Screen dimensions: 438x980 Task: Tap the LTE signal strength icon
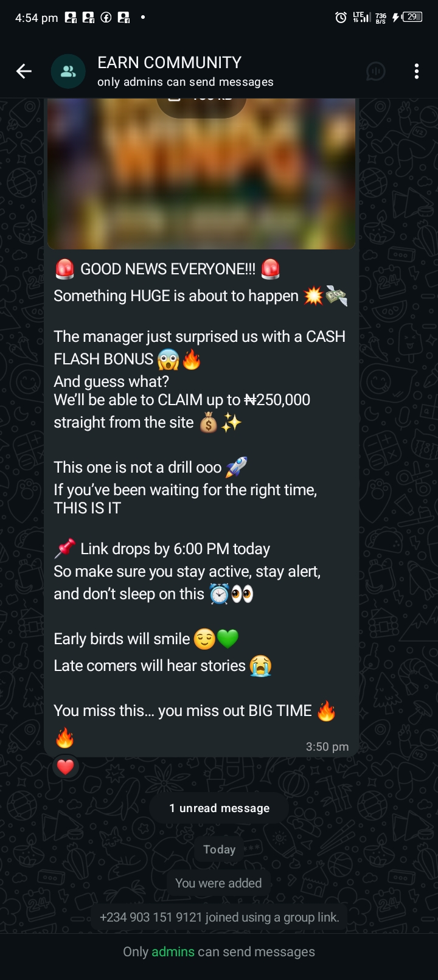[x=361, y=17]
